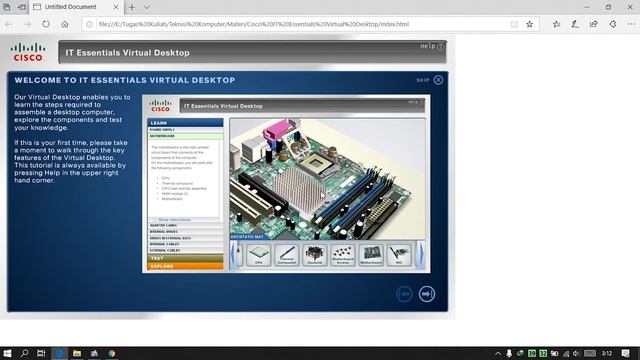
Task: Close the Untitled Document tab
Action: (x=116, y=7)
